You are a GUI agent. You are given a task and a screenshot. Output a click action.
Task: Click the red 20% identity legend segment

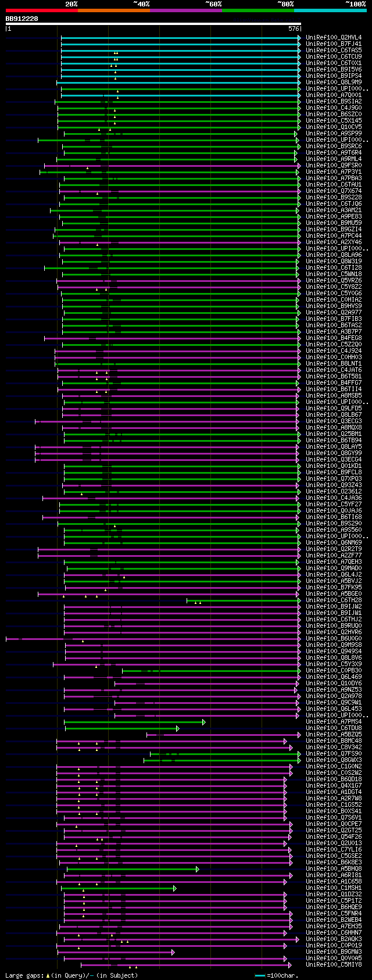point(42,10)
